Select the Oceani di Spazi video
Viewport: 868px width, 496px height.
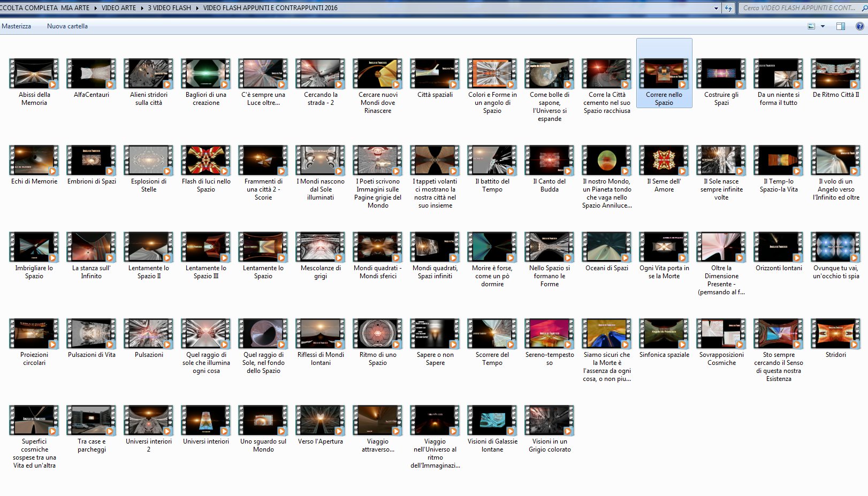coord(607,247)
